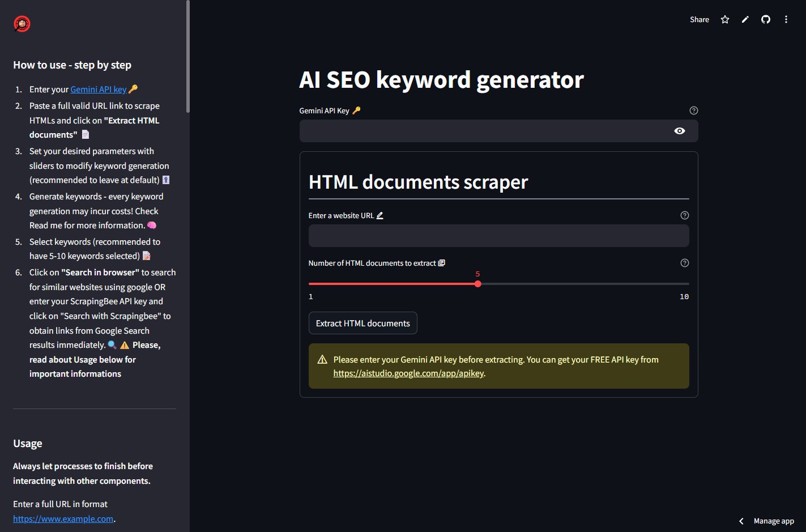The width and height of the screenshot is (806, 532).
Task: Click the sidebar vertical scrollbar
Action: pos(187,57)
